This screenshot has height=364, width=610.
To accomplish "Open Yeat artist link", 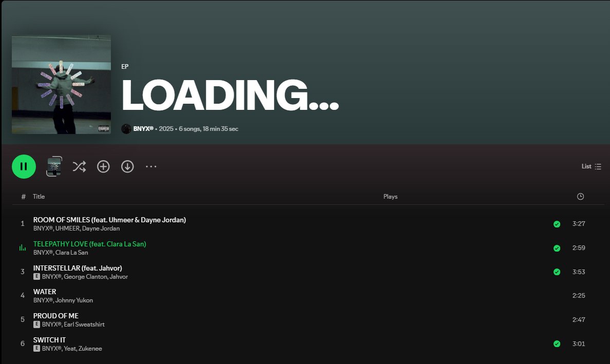I will [70, 349].
